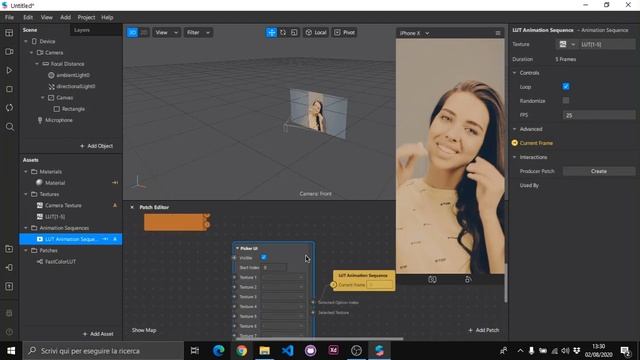Toggle Local coordinate mode
Viewport: 640px width, 360px height.
[x=316, y=33]
